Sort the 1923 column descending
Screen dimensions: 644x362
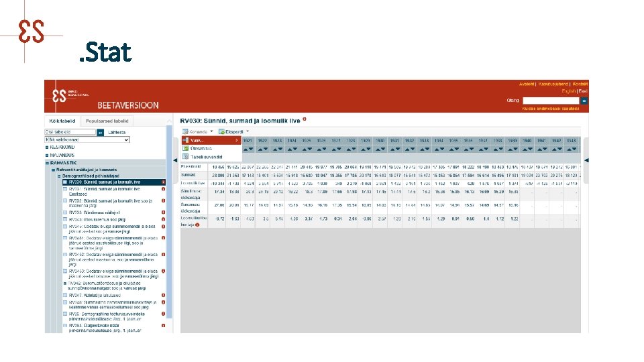(x=280, y=149)
